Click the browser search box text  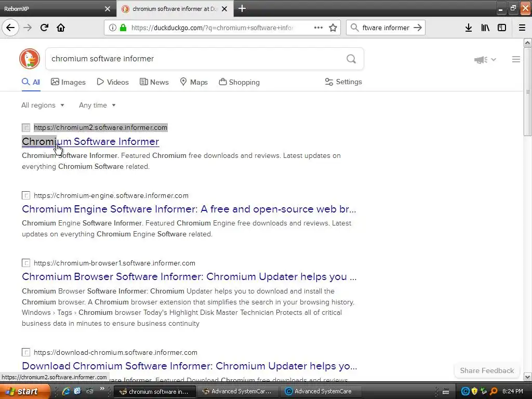tap(386, 28)
